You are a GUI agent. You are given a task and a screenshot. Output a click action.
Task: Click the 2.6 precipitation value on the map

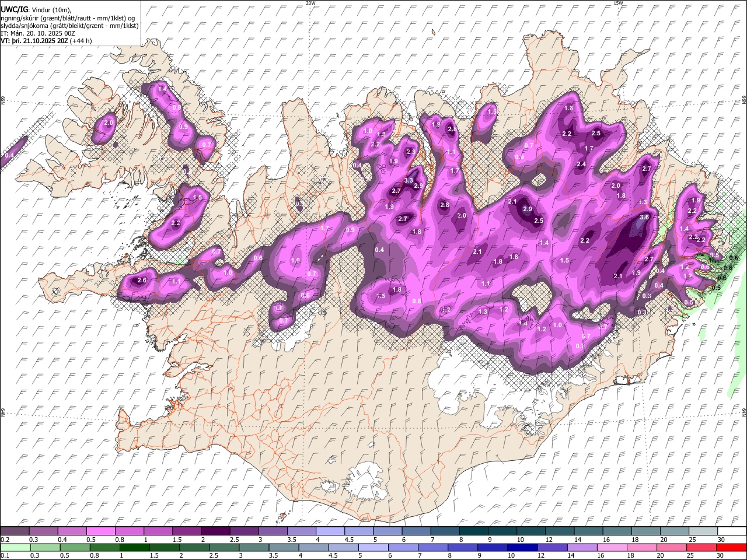click(142, 280)
